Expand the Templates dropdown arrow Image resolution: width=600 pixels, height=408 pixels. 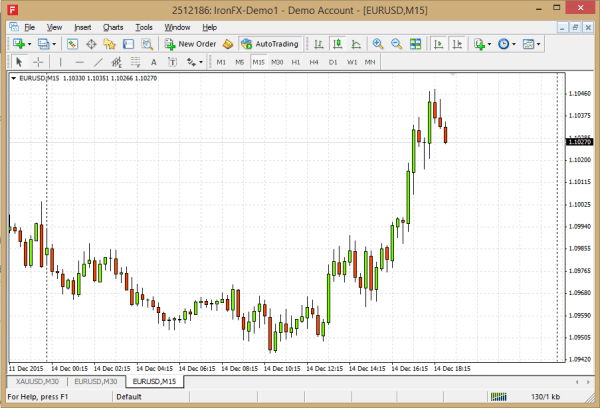pos(538,44)
